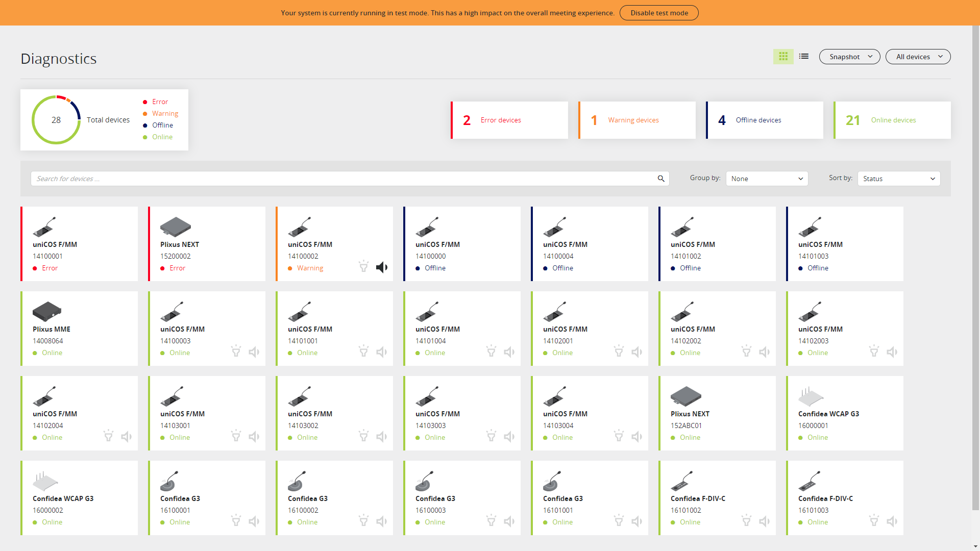Click speaker icon on uniCOS 14103004
980x551 pixels.
click(x=637, y=437)
